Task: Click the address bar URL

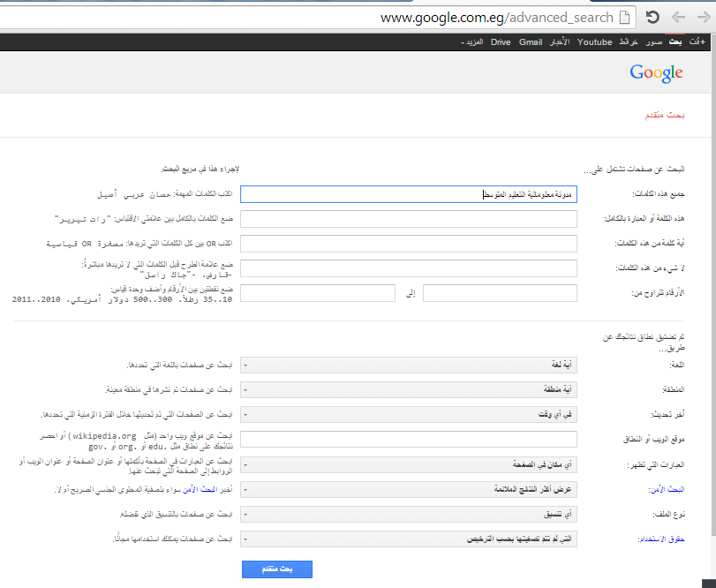Action: click(x=497, y=18)
